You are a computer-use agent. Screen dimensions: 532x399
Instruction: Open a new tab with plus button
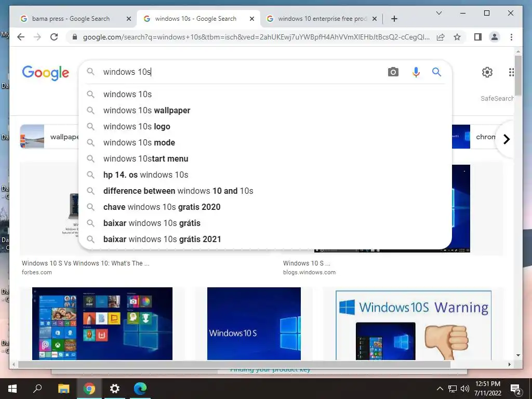click(x=394, y=19)
